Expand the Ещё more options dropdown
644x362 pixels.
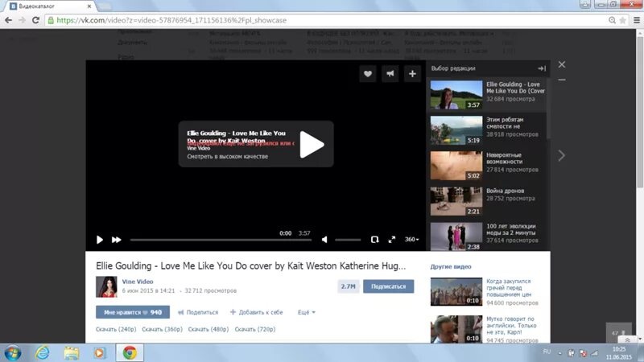[307, 312]
